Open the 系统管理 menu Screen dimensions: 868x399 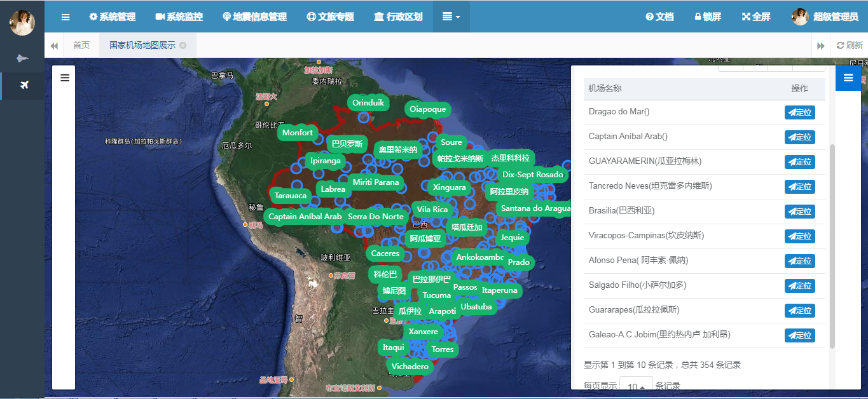tap(113, 17)
